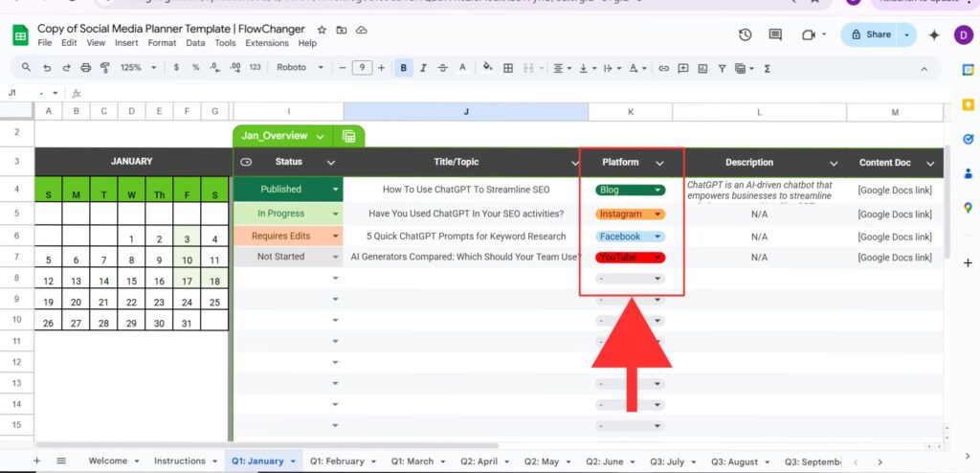Click the search the menus magnifier icon
Viewport: 980px width, 473px height.
click(x=26, y=68)
